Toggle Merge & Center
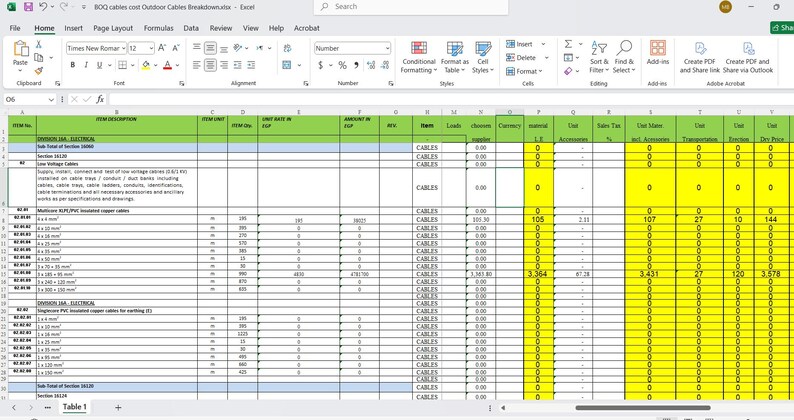794x420 pixels. tap(287, 65)
